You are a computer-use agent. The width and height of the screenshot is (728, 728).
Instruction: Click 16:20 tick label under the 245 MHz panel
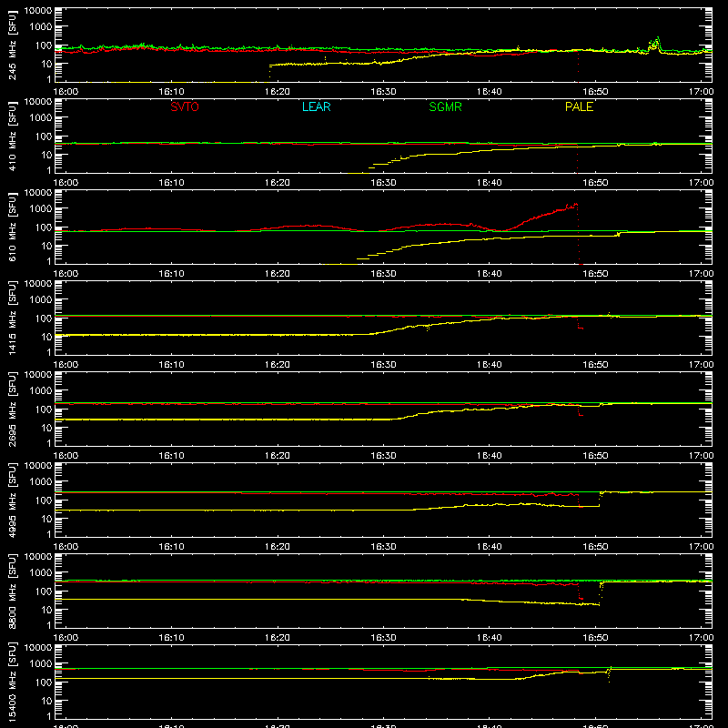[x=278, y=92]
